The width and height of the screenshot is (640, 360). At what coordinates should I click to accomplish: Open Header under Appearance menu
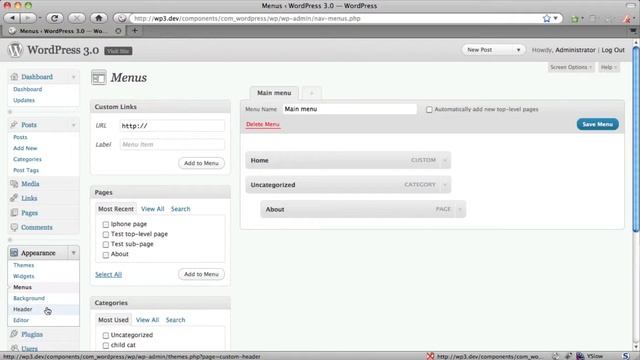pos(22,309)
